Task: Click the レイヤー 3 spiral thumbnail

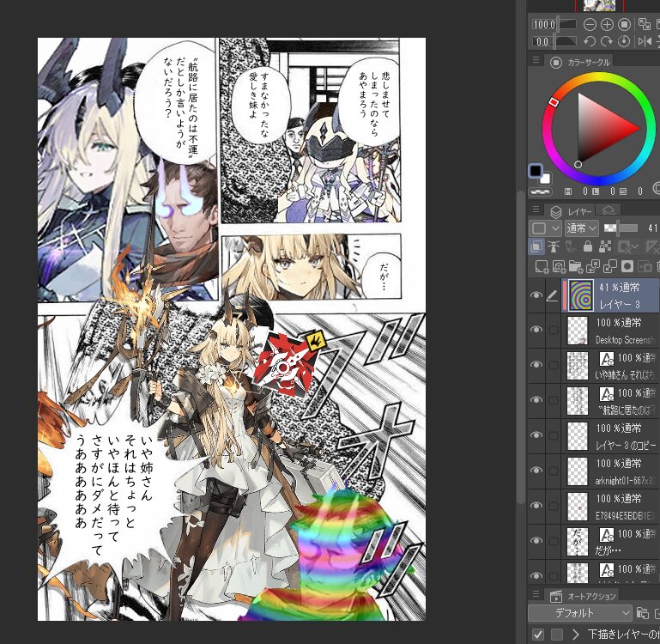Action: point(581,295)
